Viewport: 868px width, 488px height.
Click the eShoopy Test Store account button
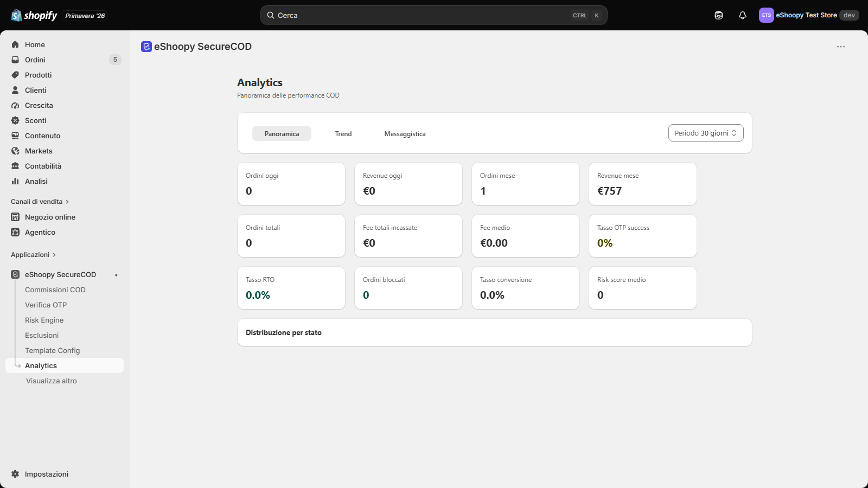coord(809,15)
